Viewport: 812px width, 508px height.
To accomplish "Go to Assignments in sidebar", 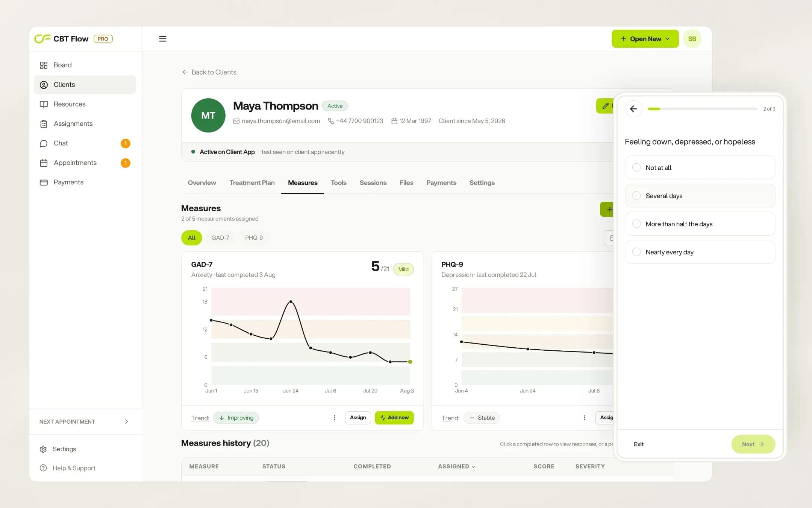I will (x=85, y=124).
